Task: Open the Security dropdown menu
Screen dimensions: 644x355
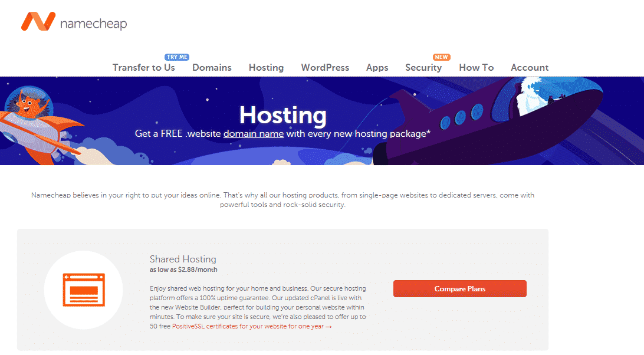Action: point(423,67)
